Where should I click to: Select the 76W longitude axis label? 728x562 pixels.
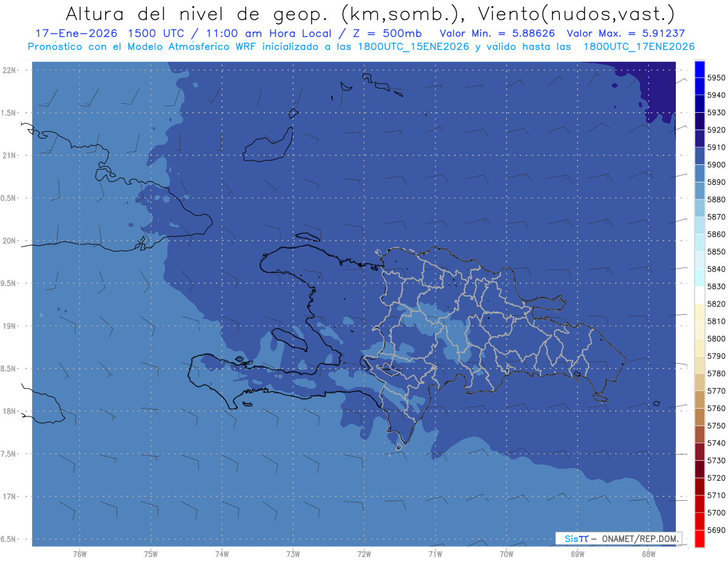pyautogui.click(x=79, y=554)
